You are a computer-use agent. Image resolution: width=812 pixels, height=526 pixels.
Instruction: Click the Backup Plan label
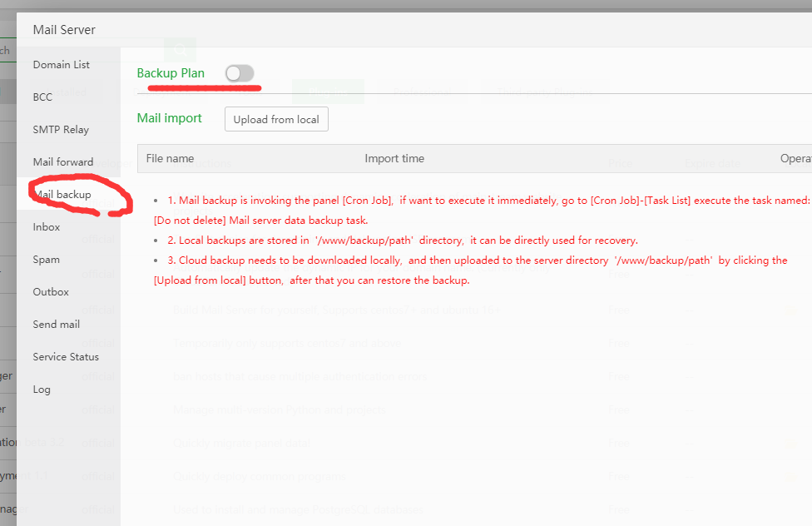171,73
